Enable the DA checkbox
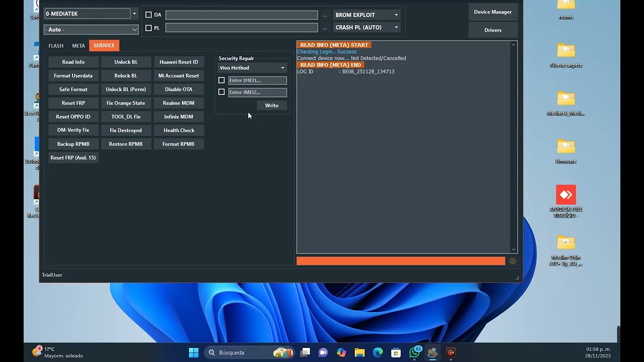This screenshot has width=644, height=362. point(148,15)
